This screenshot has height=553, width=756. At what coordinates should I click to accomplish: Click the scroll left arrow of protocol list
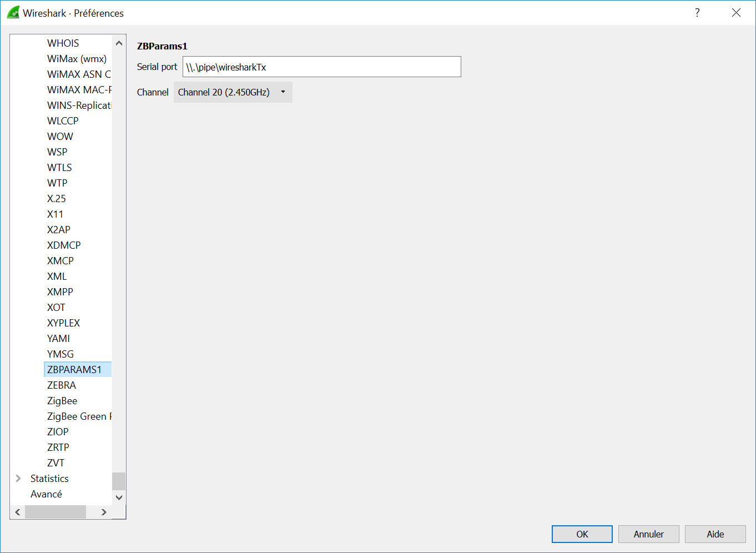pos(18,512)
